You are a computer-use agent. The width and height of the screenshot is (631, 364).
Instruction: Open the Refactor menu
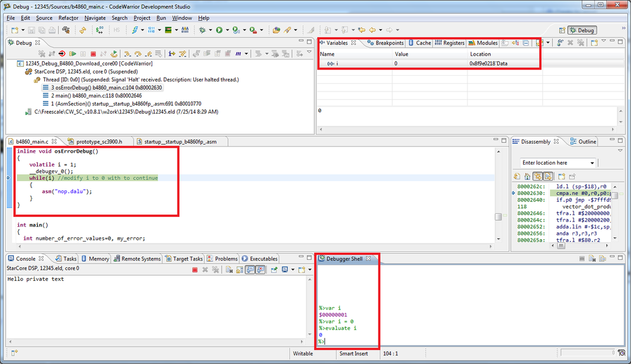[x=68, y=18]
